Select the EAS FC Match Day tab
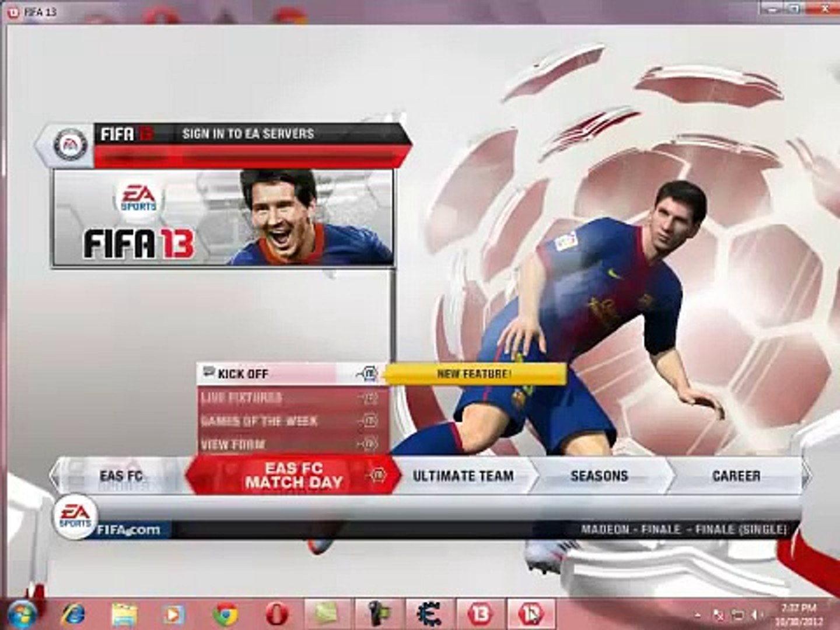Viewport: 840px width, 630px height. pyautogui.click(x=293, y=475)
